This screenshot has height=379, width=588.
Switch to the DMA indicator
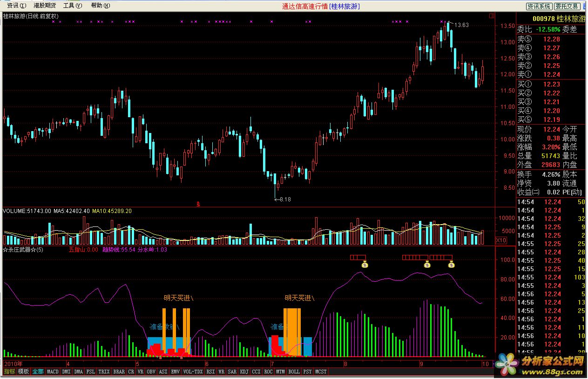click(x=79, y=372)
